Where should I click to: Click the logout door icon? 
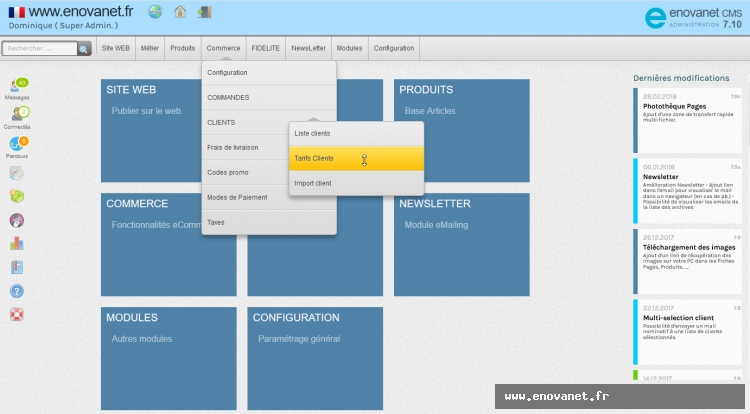click(x=204, y=12)
